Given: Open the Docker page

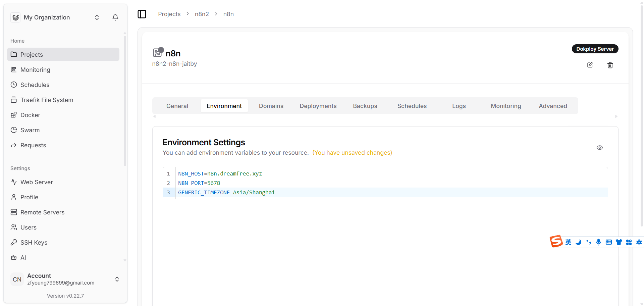Looking at the screenshot, I should (x=63, y=115).
